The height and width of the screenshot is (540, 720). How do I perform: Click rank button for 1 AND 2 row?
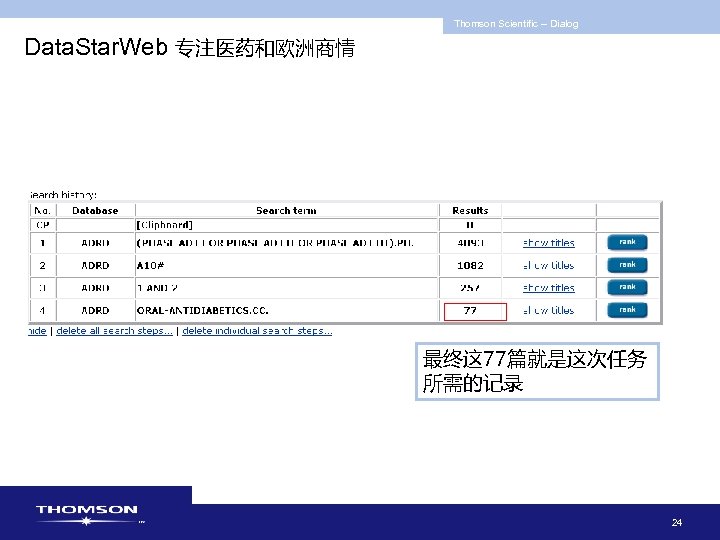click(627, 287)
